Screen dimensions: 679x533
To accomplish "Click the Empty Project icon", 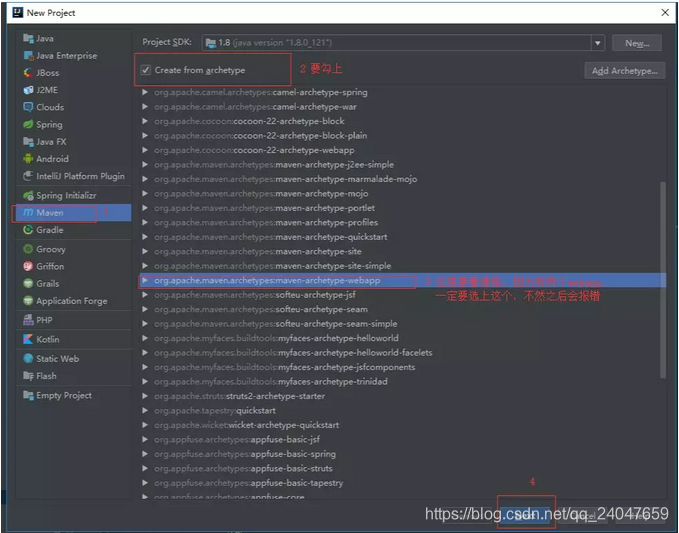I will point(28,395).
